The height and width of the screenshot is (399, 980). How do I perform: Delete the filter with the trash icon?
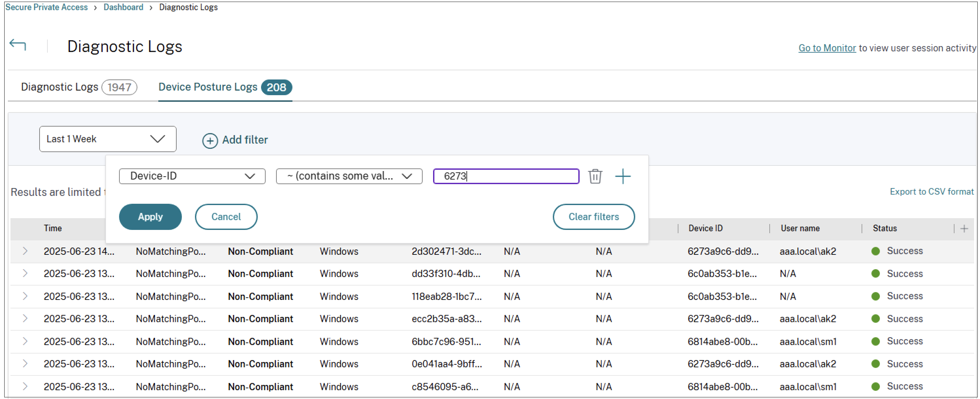(595, 176)
